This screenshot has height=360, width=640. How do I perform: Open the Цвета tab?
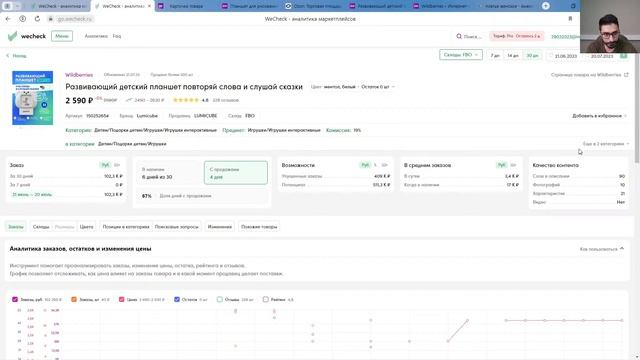click(x=87, y=227)
